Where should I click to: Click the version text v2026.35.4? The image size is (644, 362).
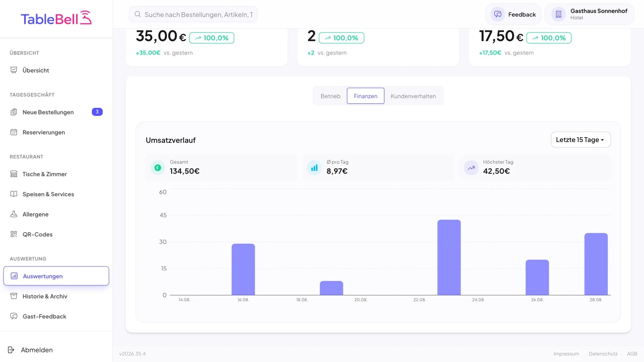click(x=132, y=354)
